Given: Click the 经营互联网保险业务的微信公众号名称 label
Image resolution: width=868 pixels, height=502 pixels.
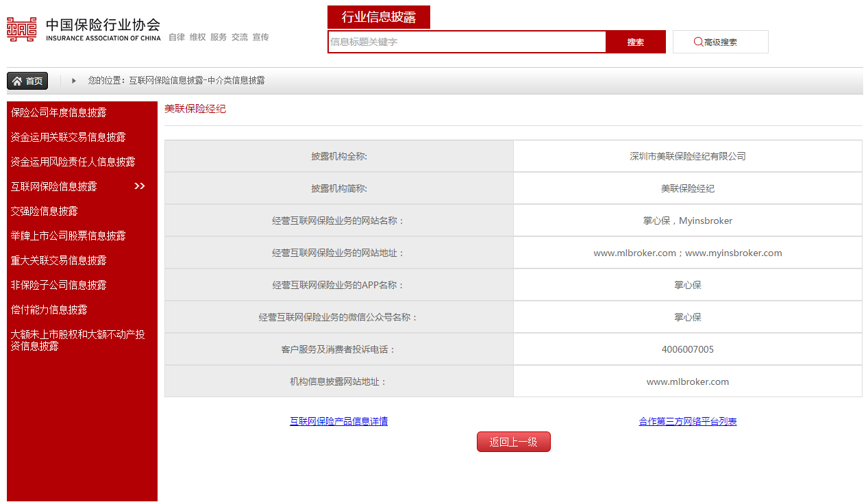Looking at the screenshot, I should [339, 318].
